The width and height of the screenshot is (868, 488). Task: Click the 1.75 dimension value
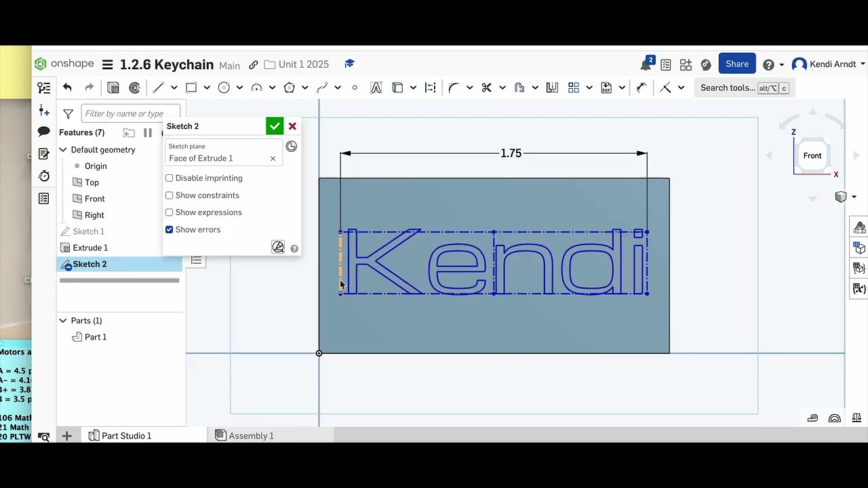point(511,154)
